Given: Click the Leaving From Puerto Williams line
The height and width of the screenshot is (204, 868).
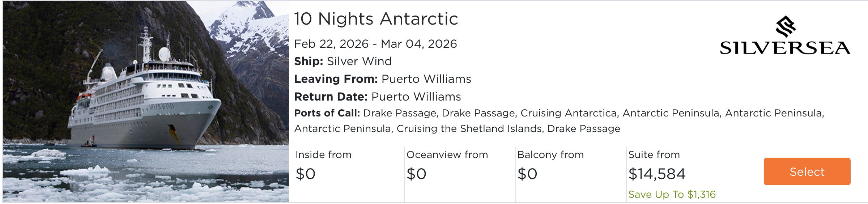Looking at the screenshot, I should (x=383, y=79).
